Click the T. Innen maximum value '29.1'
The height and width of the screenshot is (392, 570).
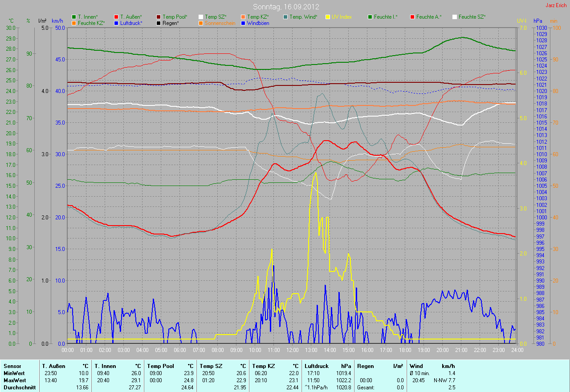point(135,380)
